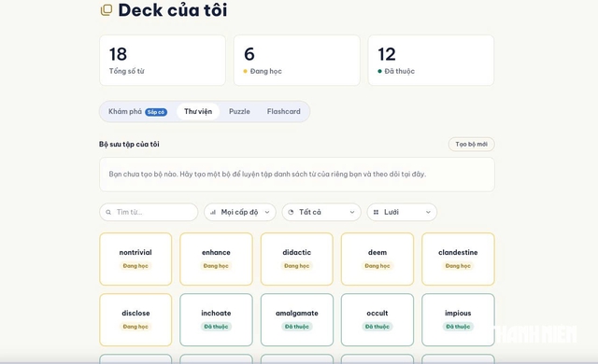
Task: Click the deck icon beside Deck của tôi
Action: point(107,10)
